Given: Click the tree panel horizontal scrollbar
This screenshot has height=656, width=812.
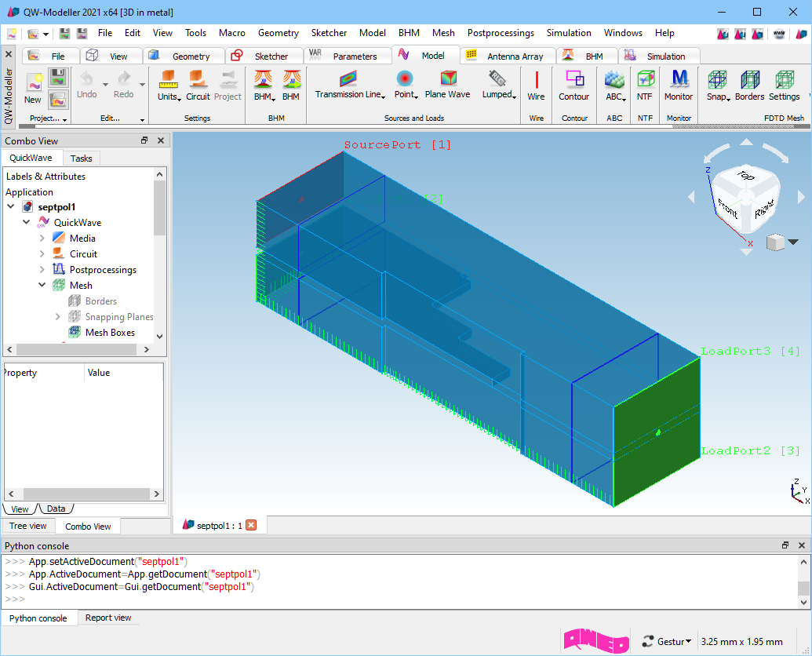Looking at the screenshot, I should click(x=78, y=349).
